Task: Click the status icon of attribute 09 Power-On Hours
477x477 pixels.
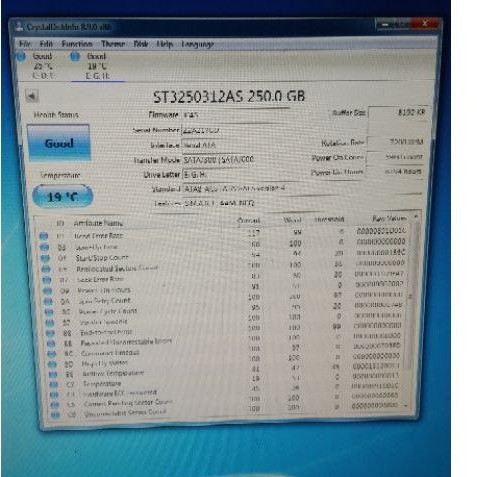Action: (48, 291)
